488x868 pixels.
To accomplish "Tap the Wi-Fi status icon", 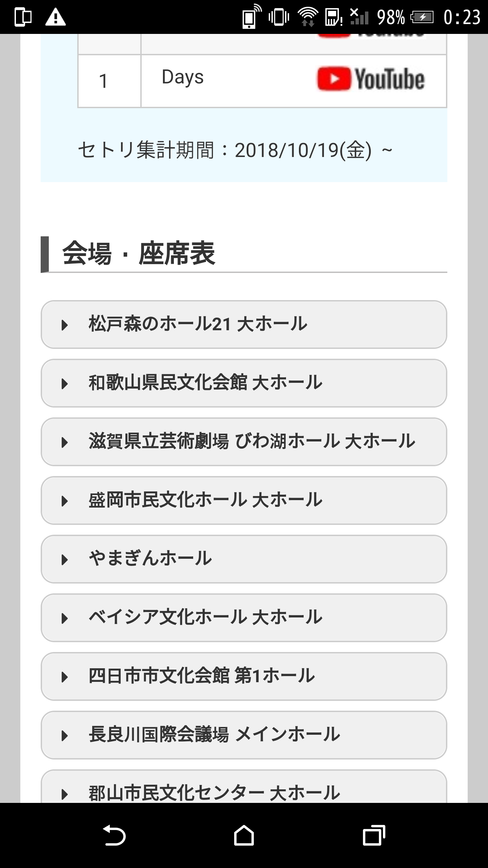I will (x=307, y=17).
